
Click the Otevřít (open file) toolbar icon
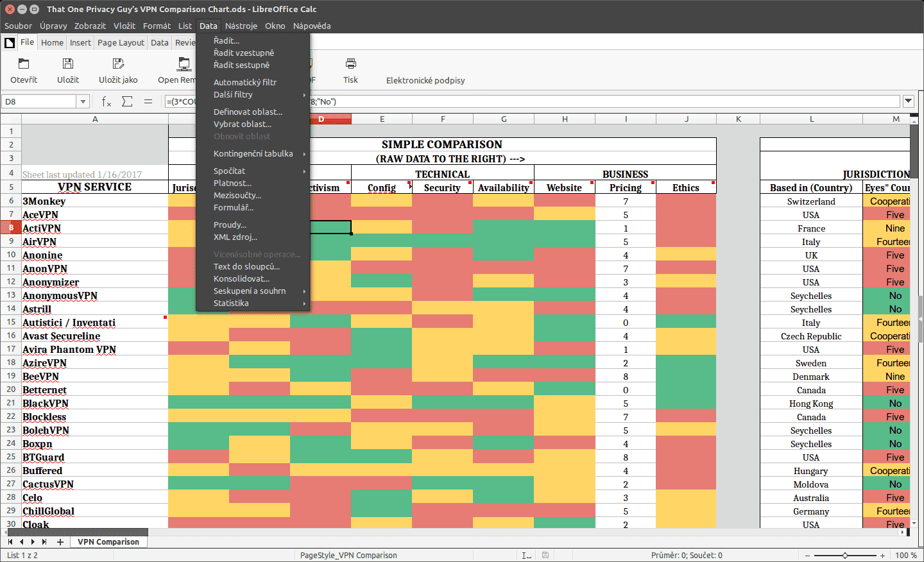[24, 64]
